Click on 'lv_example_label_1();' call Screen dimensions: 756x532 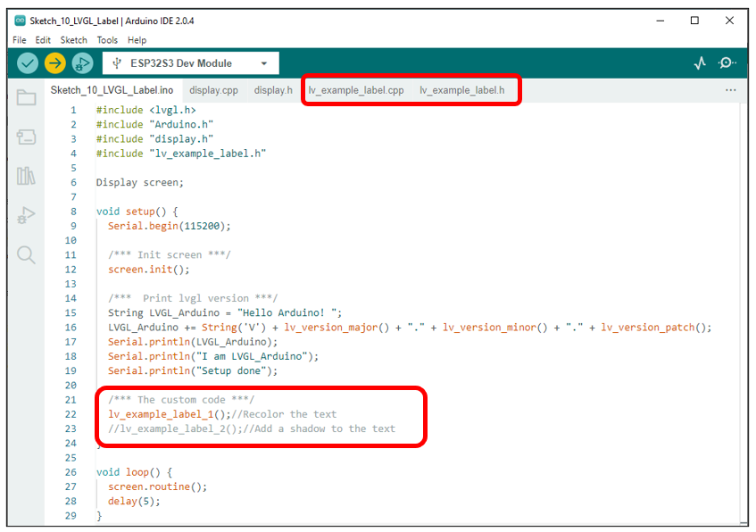coord(170,414)
